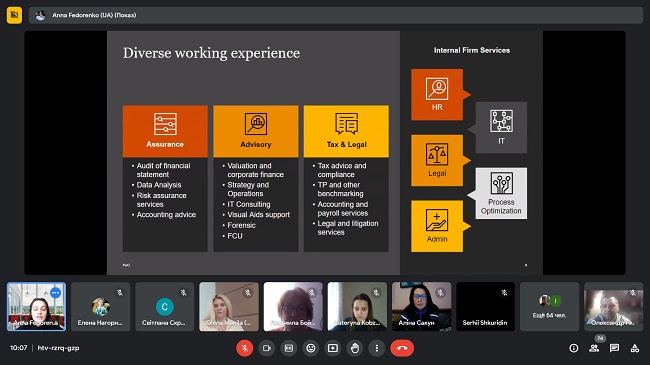
Task: Select Kateryna Kobz video tile
Action: click(x=357, y=307)
